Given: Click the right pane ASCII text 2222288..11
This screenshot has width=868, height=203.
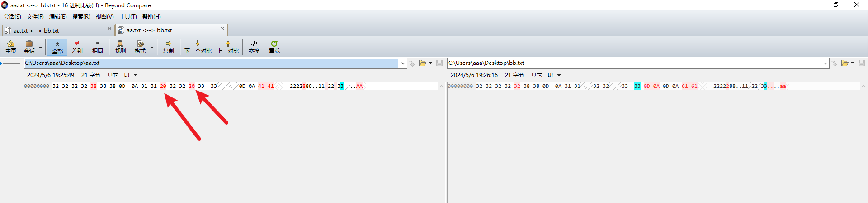Looking at the screenshot, I should point(731,86).
